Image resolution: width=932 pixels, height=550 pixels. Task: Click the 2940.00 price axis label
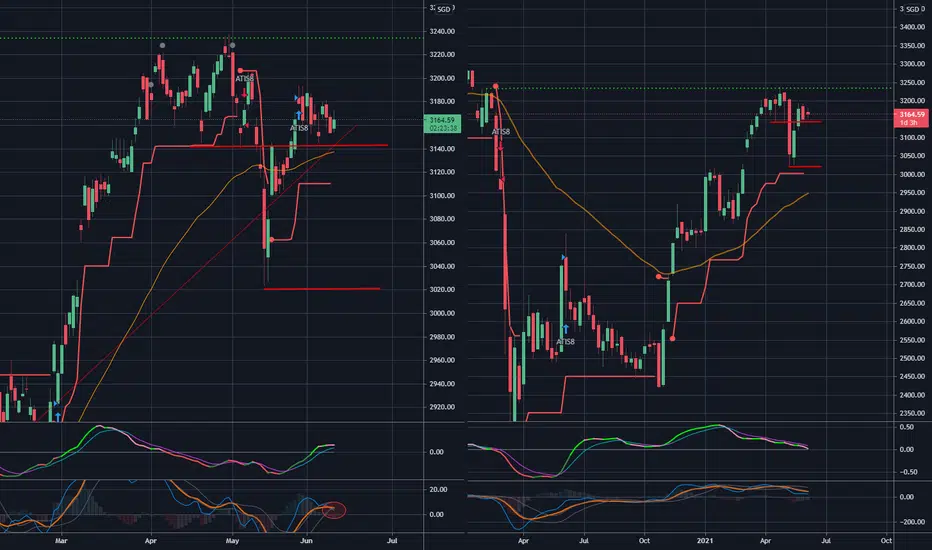point(442,384)
